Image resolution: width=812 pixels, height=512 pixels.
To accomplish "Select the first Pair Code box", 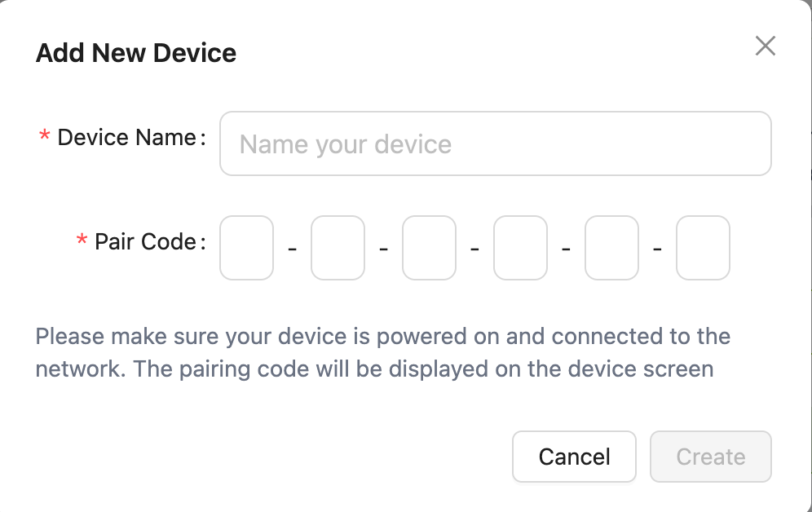I will click(247, 248).
